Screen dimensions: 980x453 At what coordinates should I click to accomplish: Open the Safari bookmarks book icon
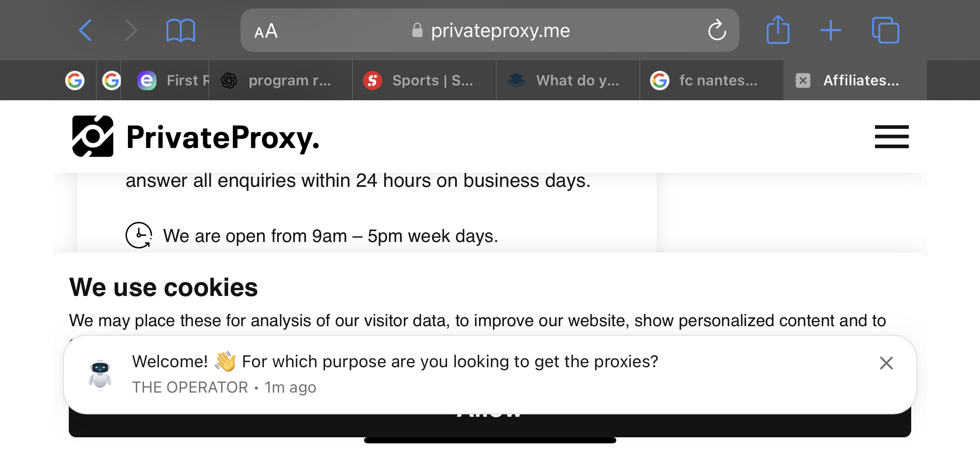(x=181, y=30)
